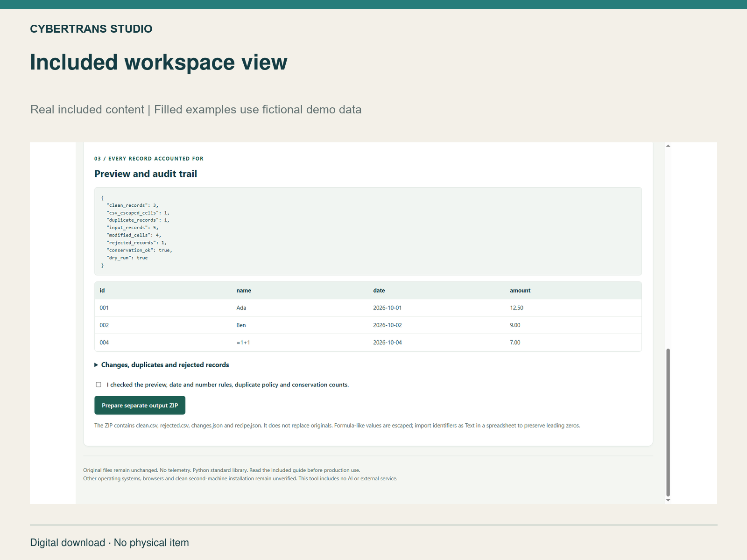Click the '"dry_run": true' line
Image resolution: width=747 pixels, height=560 pixels.
[x=127, y=258]
